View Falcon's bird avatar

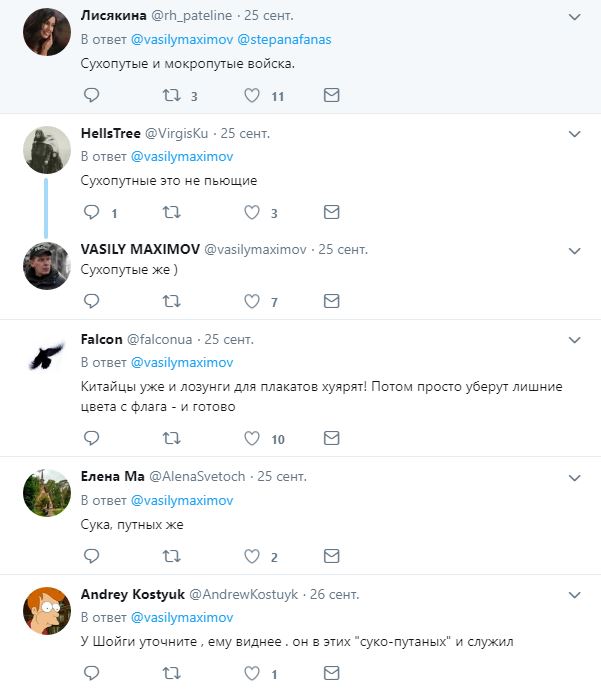[45, 353]
